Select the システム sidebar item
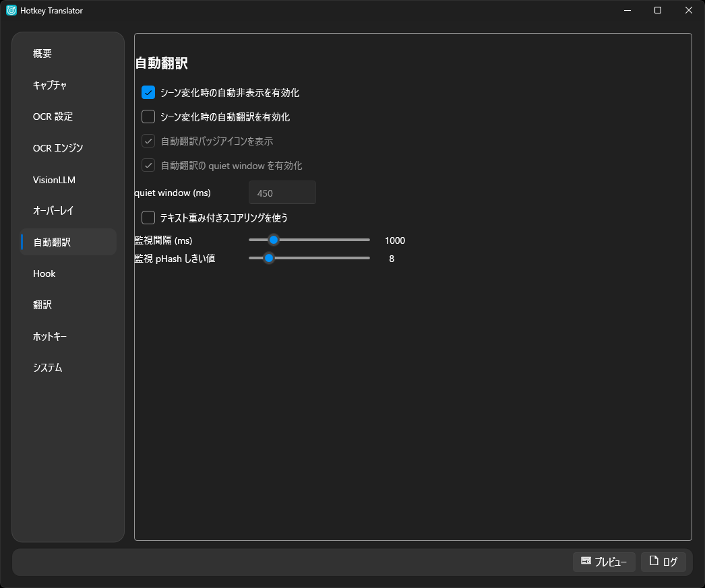Screen dimensions: 705x588 (68, 368)
